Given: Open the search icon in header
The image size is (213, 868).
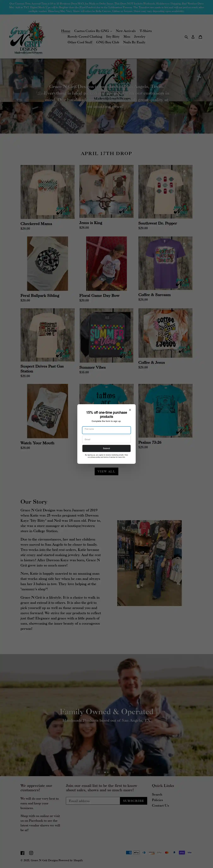Looking at the screenshot, I should [x=186, y=37].
